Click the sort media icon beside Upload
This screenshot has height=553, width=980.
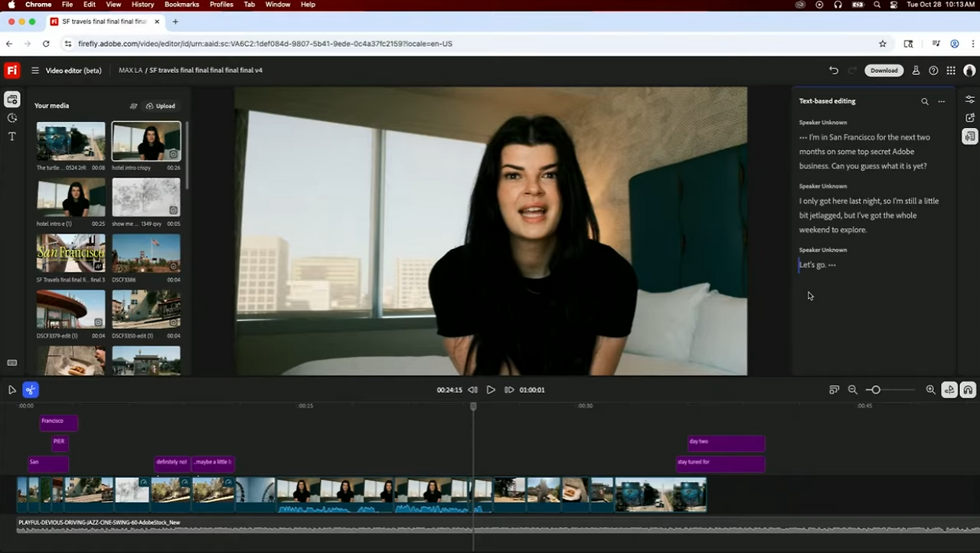click(x=133, y=106)
